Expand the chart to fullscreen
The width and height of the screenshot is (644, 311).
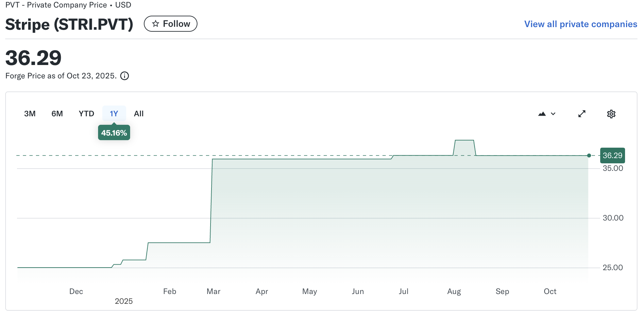tap(582, 114)
